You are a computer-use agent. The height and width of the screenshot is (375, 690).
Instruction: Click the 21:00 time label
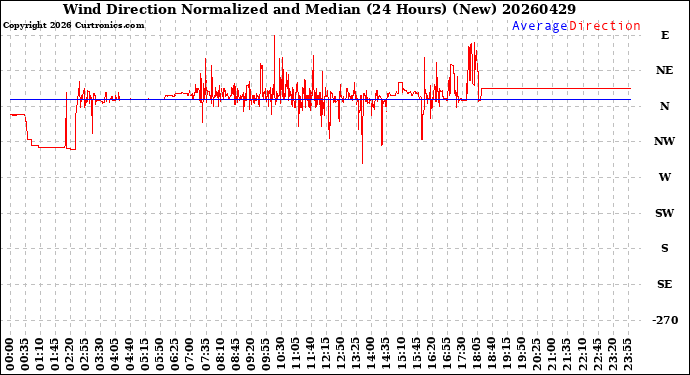[551, 355]
